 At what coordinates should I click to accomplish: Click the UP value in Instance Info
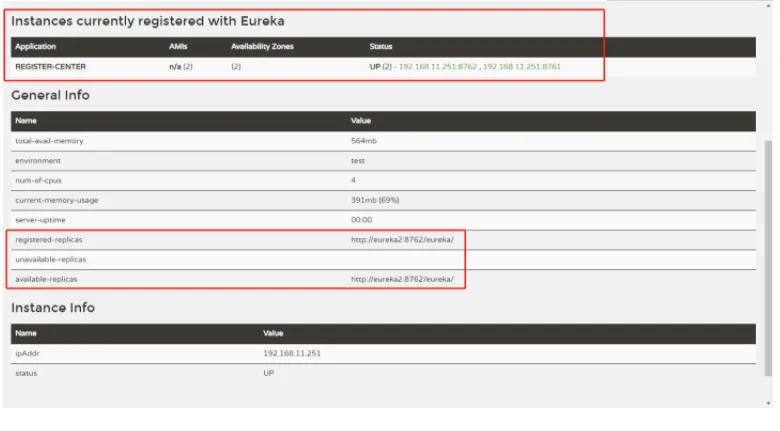pyautogui.click(x=269, y=373)
